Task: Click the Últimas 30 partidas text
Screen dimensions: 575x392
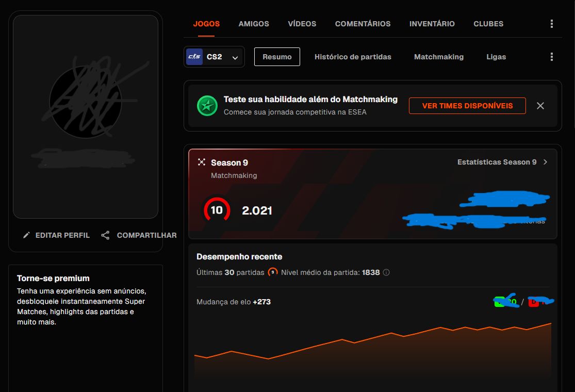Action: click(x=231, y=272)
